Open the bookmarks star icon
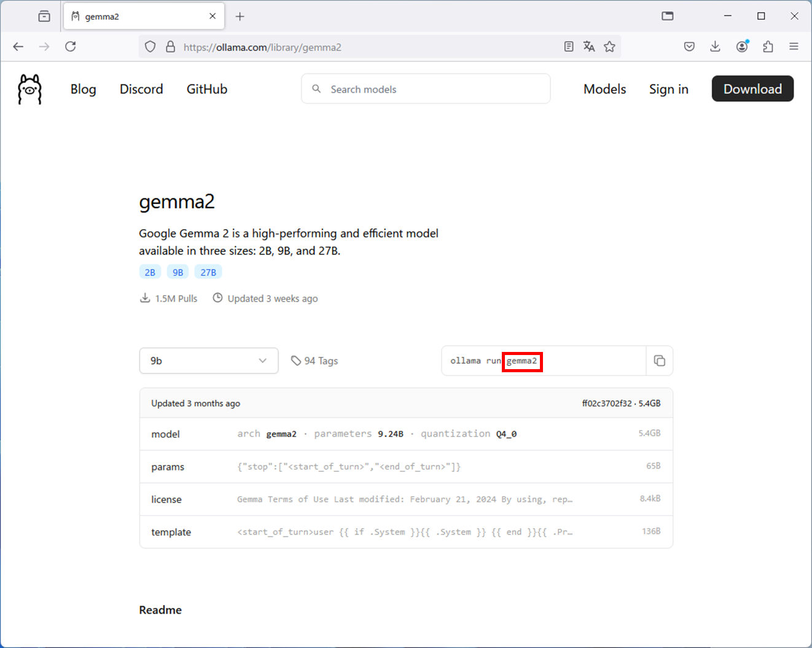This screenshot has height=648, width=812. [x=609, y=46]
